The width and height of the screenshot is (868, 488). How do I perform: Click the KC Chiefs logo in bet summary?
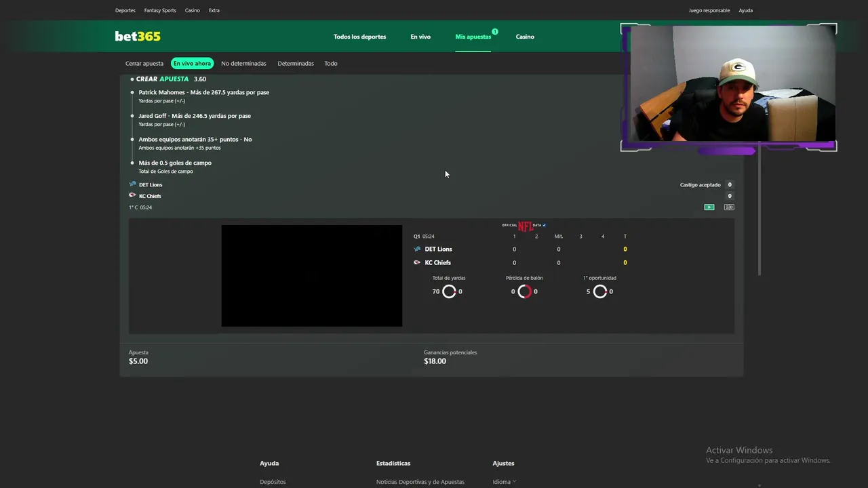pos(132,196)
